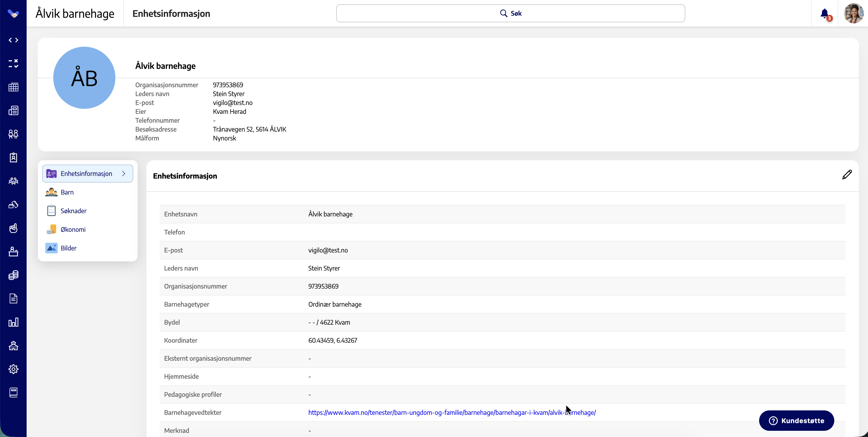This screenshot has height=437, width=868.
Task: Open the Barnehagevedtekter kvam.no link
Action: point(452,412)
